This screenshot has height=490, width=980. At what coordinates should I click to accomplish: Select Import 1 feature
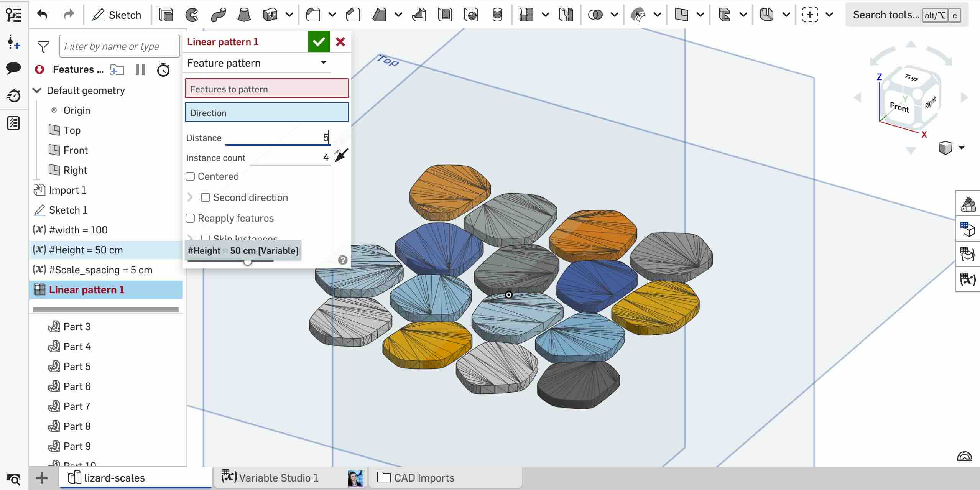pos(68,190)
